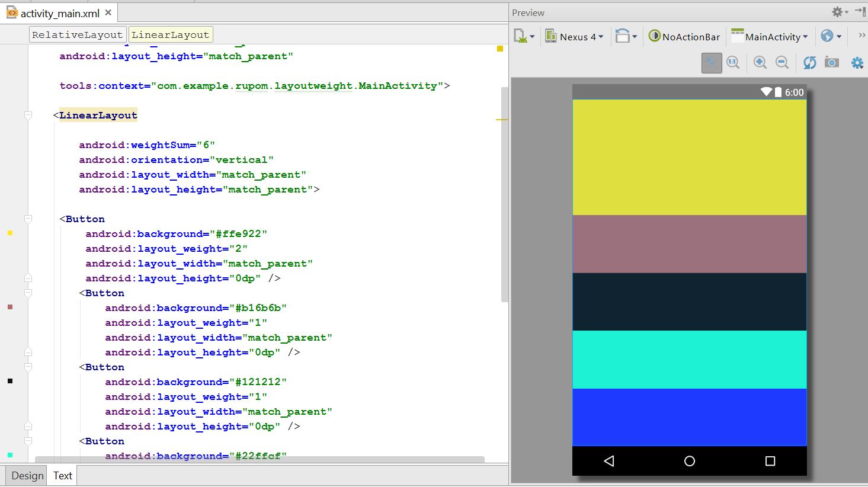
Task: Click the horizontal editor scrollbar
Action: (x=260, y=459)
